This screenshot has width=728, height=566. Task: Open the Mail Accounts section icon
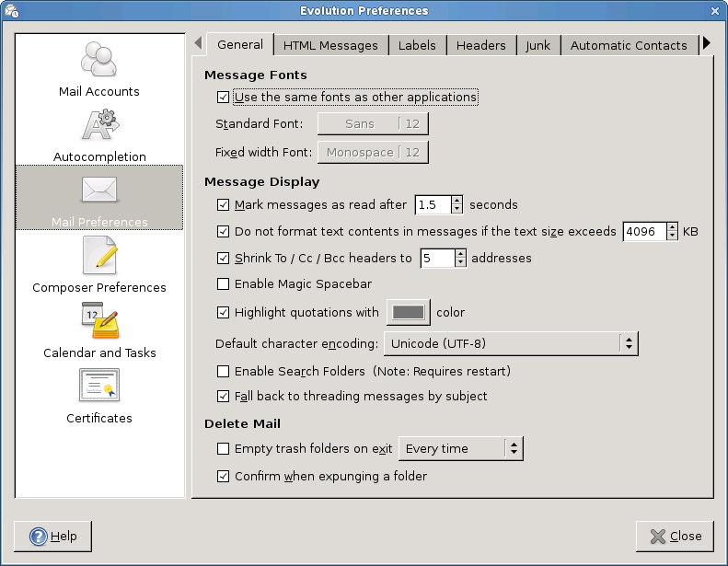point(98,59)
